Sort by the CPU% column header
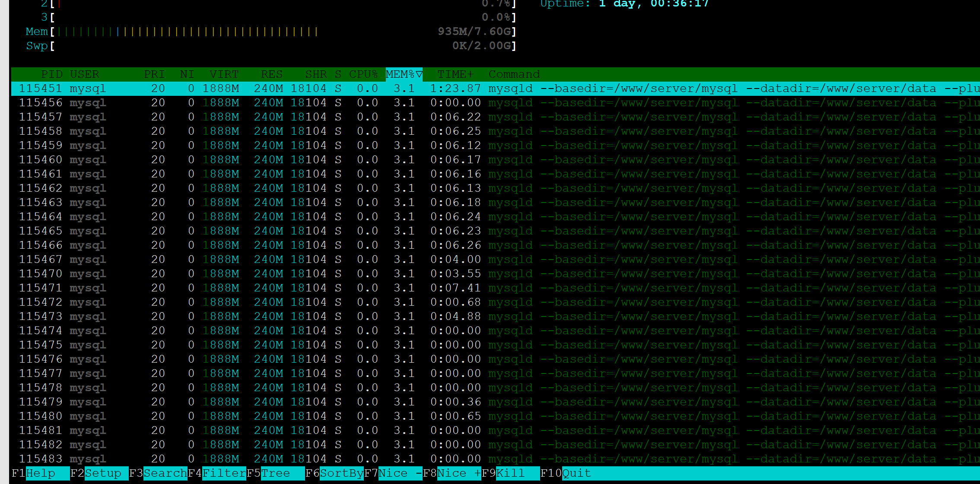980x484 pixels. pos(363,74)
